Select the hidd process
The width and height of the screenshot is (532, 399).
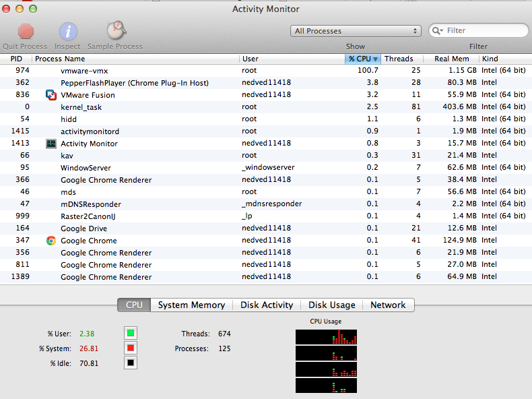coord(266,119)
